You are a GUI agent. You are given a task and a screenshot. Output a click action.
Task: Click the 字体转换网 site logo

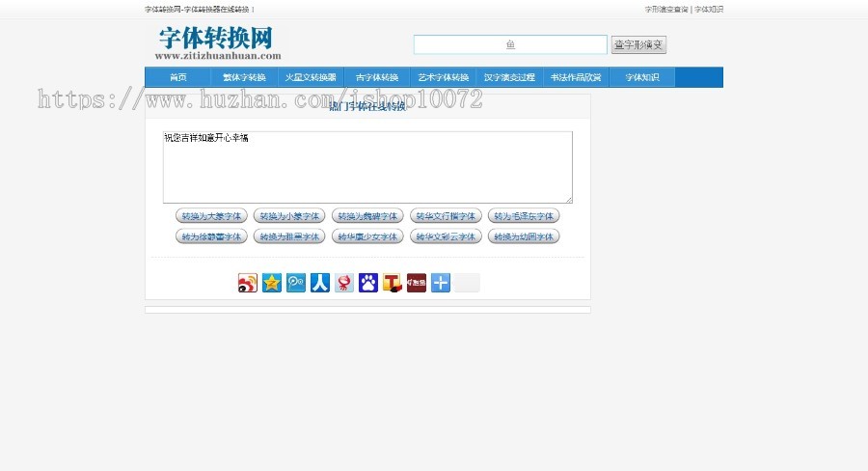[218, 43]
